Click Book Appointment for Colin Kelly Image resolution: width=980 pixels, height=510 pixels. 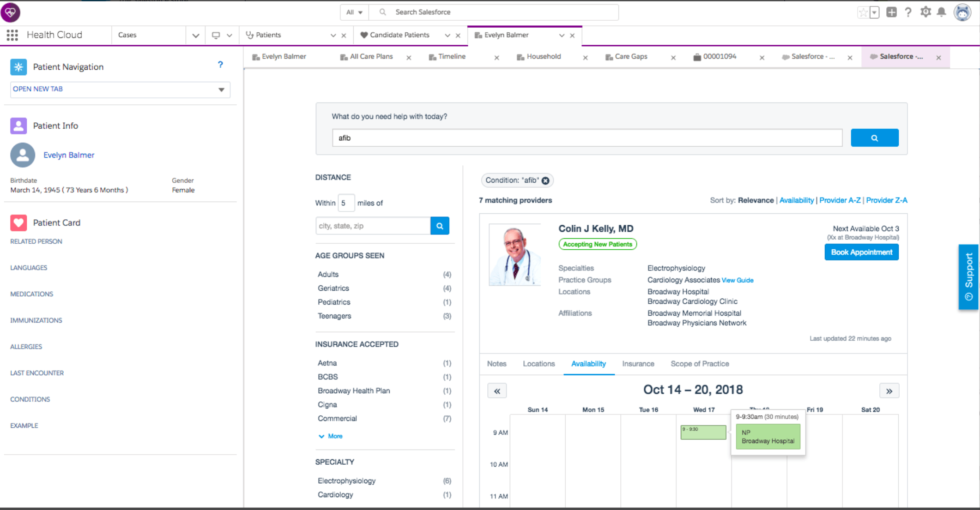(x=861, y=252)
